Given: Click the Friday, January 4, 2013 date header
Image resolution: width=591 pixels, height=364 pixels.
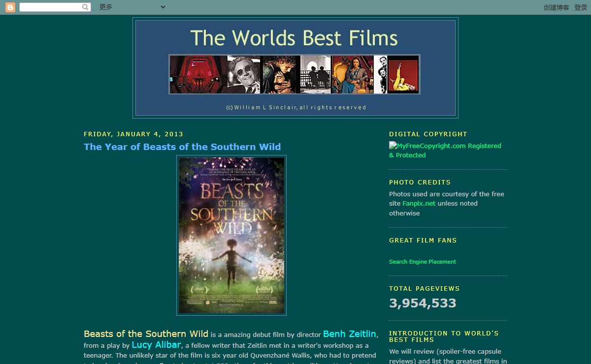Looking at the screenshot, I should 133,134.
